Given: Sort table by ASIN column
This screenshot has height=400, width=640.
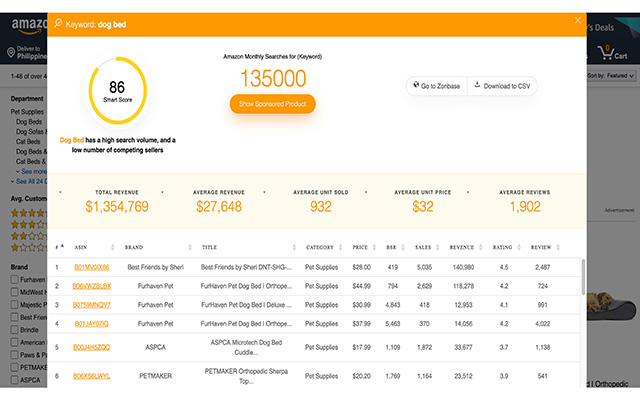Looking at the screenshot, I should 94,247.
